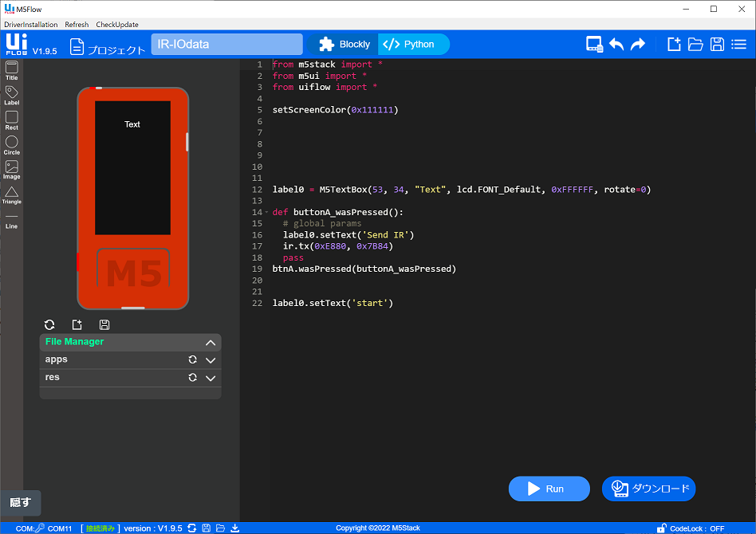This screenshot has height=534, width=756.
Task: Click the M5TextBox code line 12
Action: pos(462,190)
